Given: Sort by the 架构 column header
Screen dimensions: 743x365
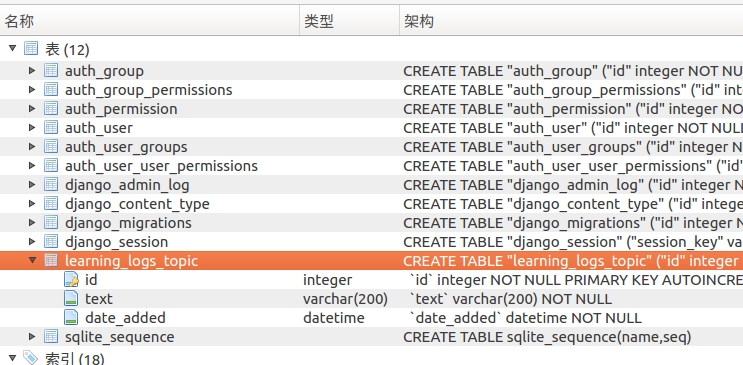Looking at the screenshot, I should (571, 21).
